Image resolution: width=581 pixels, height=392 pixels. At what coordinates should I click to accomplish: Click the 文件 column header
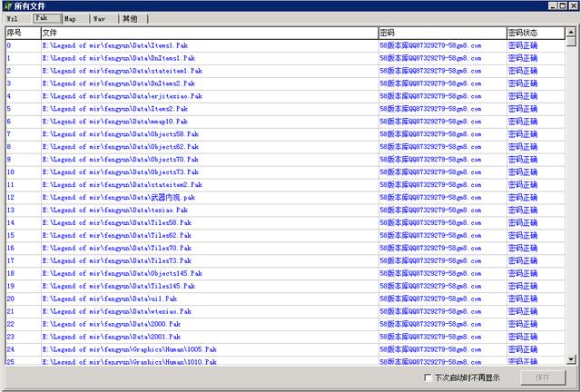209,33
